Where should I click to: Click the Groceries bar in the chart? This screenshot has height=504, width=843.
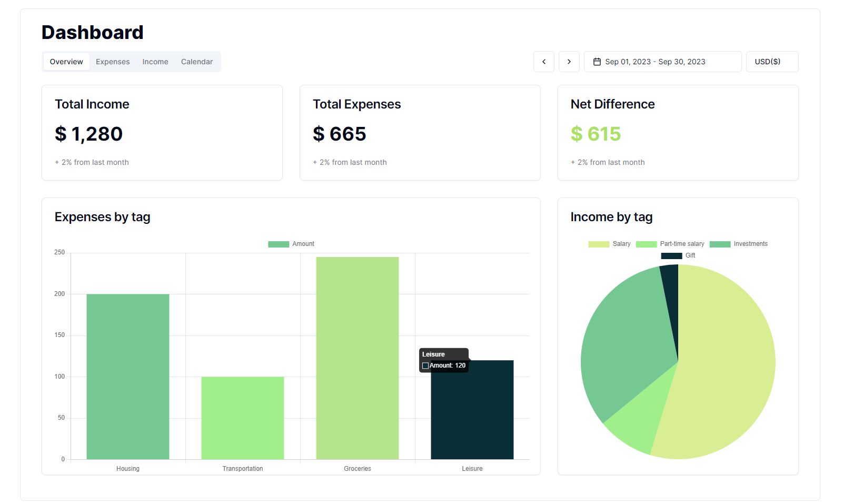358,358
